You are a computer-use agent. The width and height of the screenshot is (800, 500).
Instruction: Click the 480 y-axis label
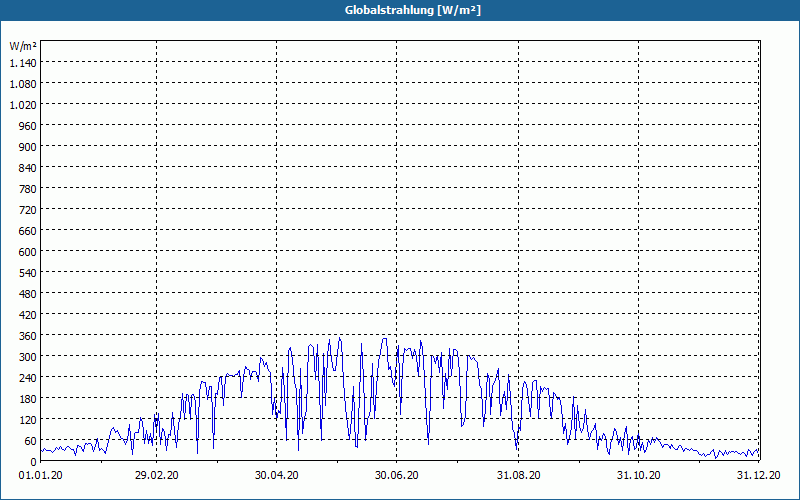tap(29, 294)
